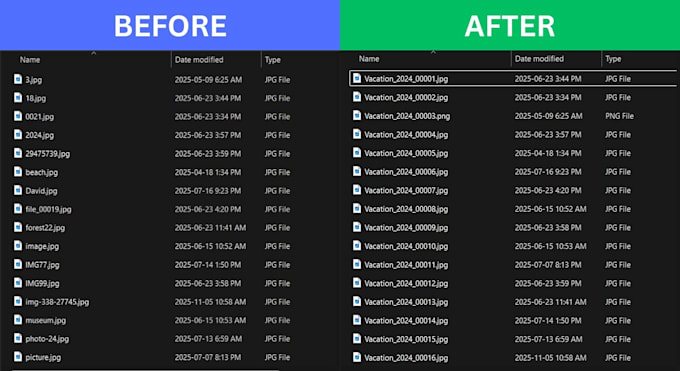The height and width of the screenshot is (371, 680).
Task: Select icon beside file_00019.jpg
Action: [18, 209]
